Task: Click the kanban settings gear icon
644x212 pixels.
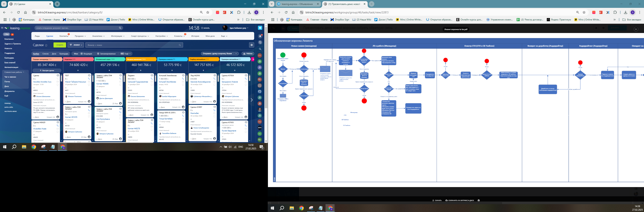Action: 251,45
